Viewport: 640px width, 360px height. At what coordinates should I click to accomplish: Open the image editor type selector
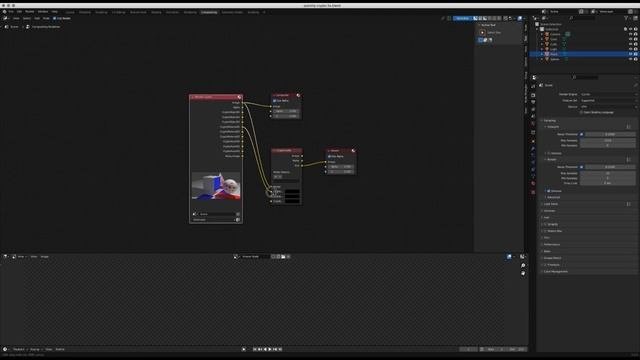[x=5, y=257]
